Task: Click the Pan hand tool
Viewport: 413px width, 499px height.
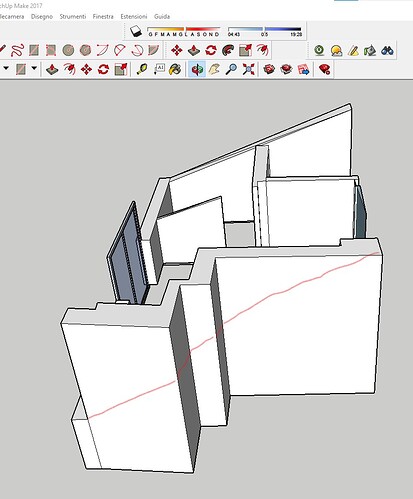Action: coord(214,69)
